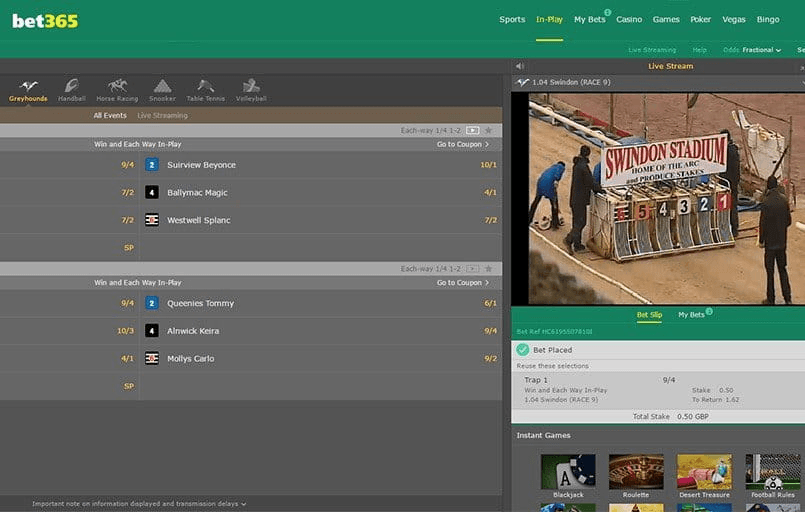
Task: Favourite the second race with star icon
Action: pyautogui.click(x=488, y=269)
